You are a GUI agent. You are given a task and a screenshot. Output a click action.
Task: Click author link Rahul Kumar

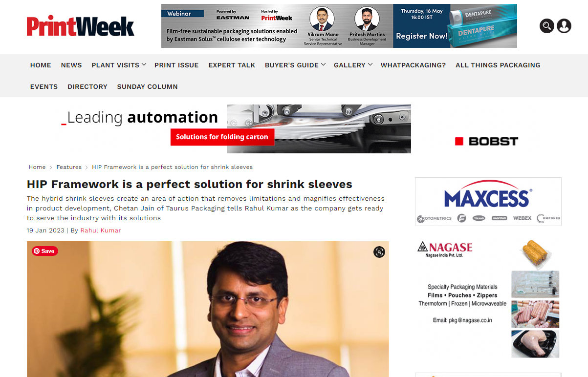(101, 230)
